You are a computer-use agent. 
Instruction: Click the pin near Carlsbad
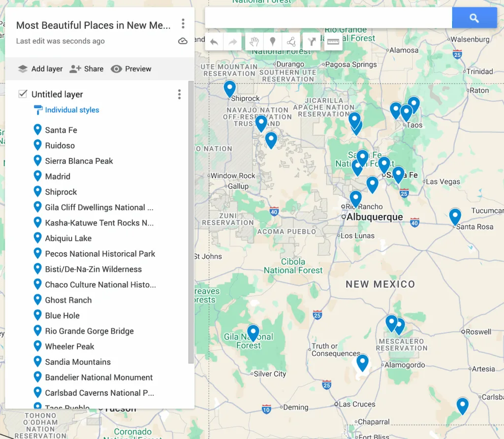pos(462,405)
